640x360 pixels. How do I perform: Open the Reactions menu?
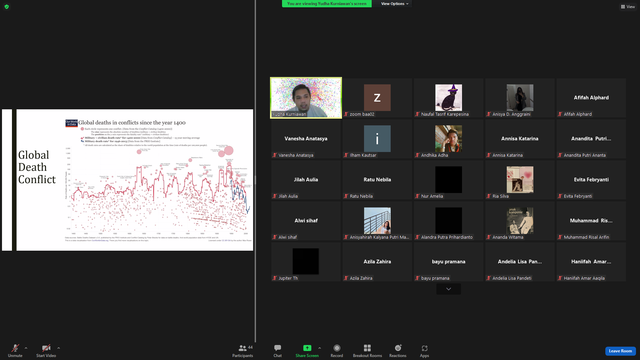398,350
